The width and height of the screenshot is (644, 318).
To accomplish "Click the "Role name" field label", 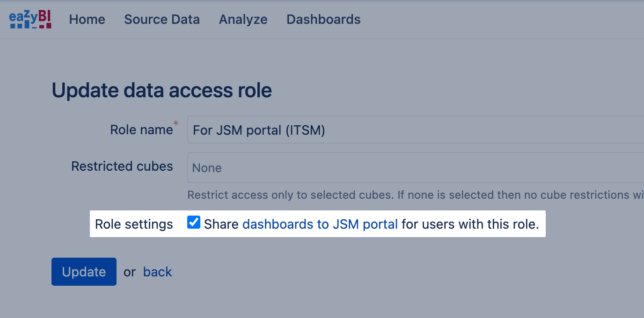I will click(141, 130).
